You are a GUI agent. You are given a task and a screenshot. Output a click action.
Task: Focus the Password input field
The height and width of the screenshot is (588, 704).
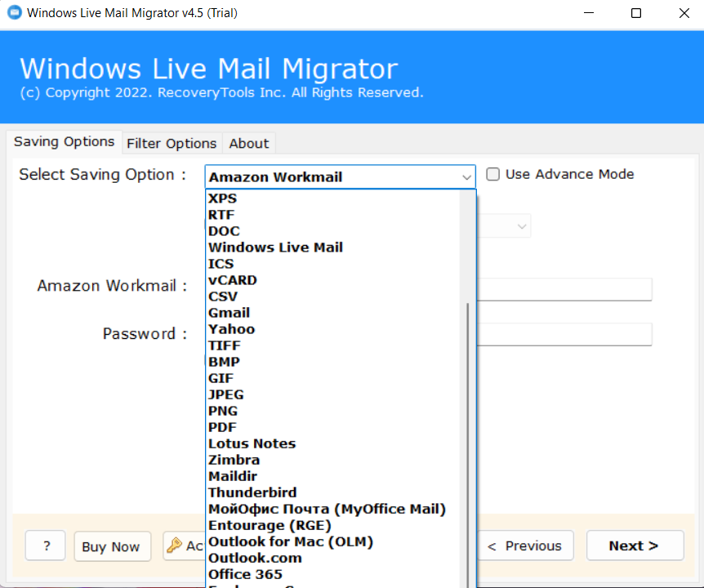pos(564,334)
